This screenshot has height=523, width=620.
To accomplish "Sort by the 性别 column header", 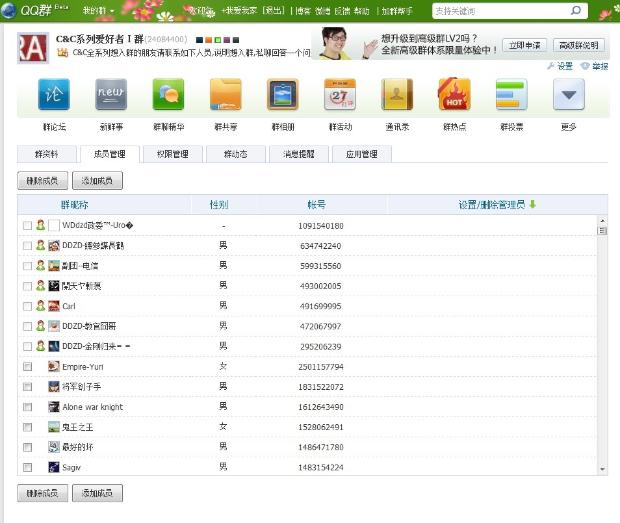I will pyautogui.click(x=219, y=204).
